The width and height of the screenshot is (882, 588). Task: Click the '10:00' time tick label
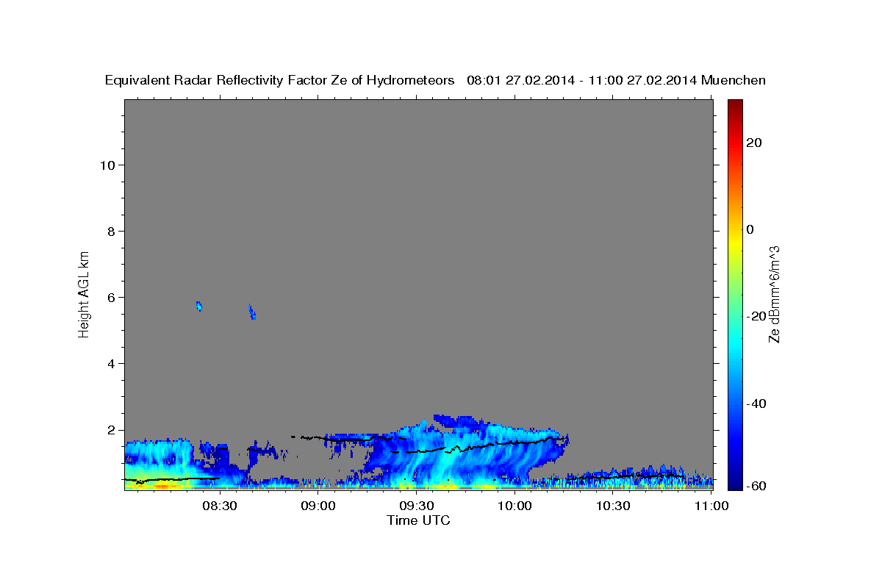coord(514,506)
